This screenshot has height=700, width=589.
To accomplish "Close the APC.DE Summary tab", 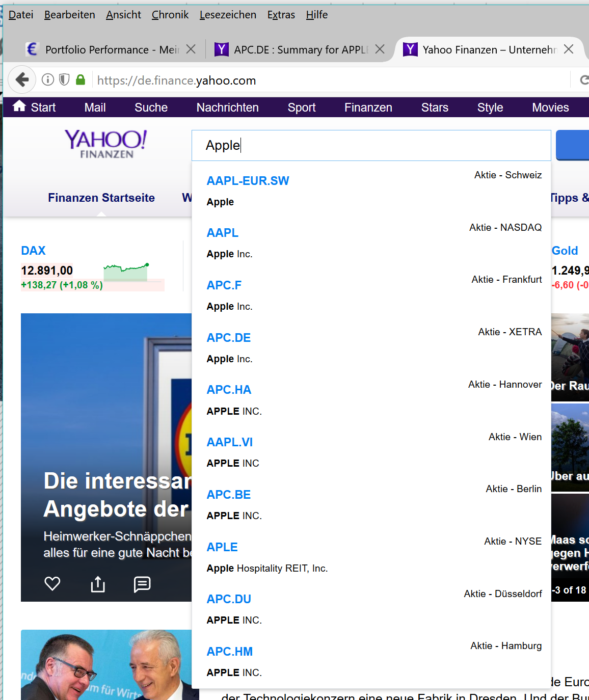I will click(x=380, y=49).
